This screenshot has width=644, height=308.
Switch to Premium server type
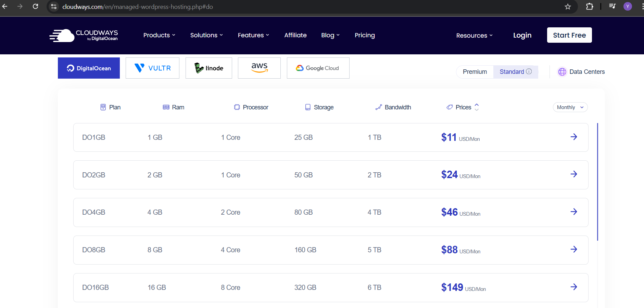tap(475, 72)
